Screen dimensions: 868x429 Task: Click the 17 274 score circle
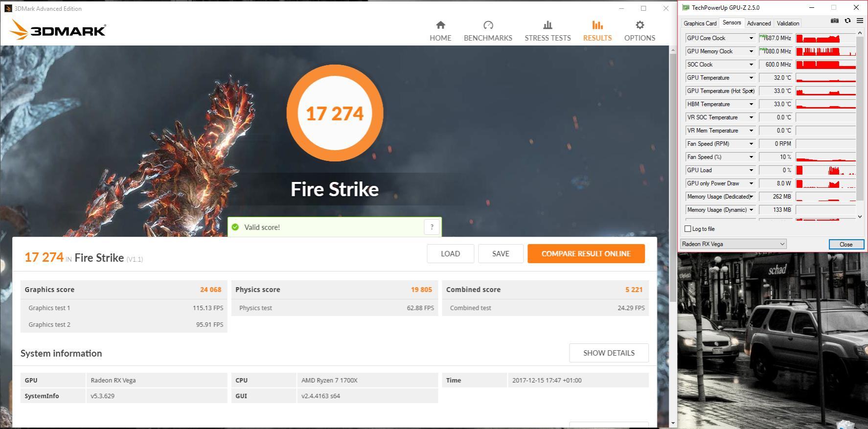pos(335,113)
